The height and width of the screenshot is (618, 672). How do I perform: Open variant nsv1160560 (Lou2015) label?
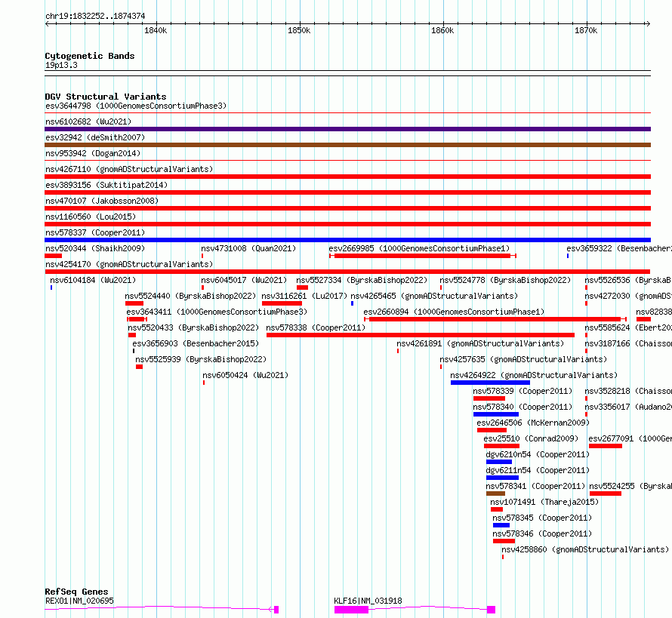[91, 217]
